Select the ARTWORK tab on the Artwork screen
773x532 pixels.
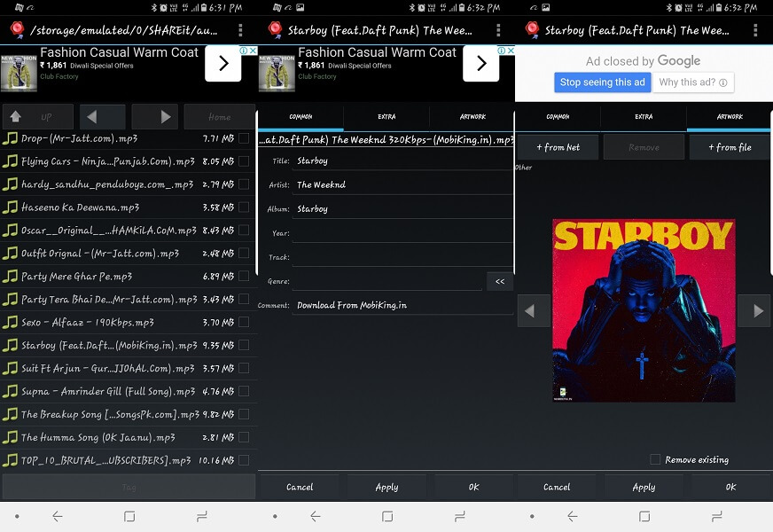click(x=730, y=117)
